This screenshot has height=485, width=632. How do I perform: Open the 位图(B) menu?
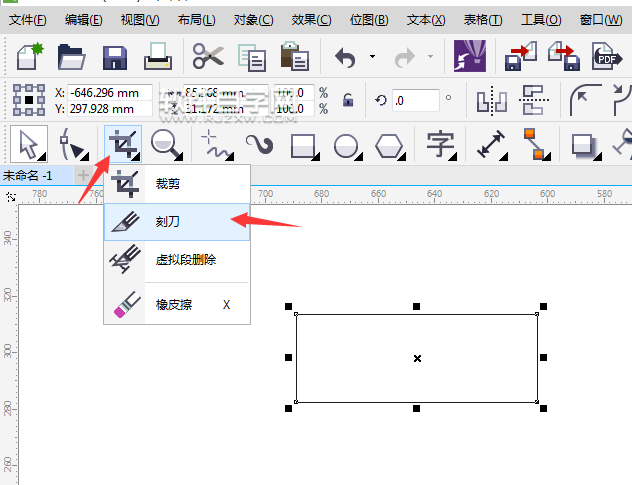coord(369,19)
